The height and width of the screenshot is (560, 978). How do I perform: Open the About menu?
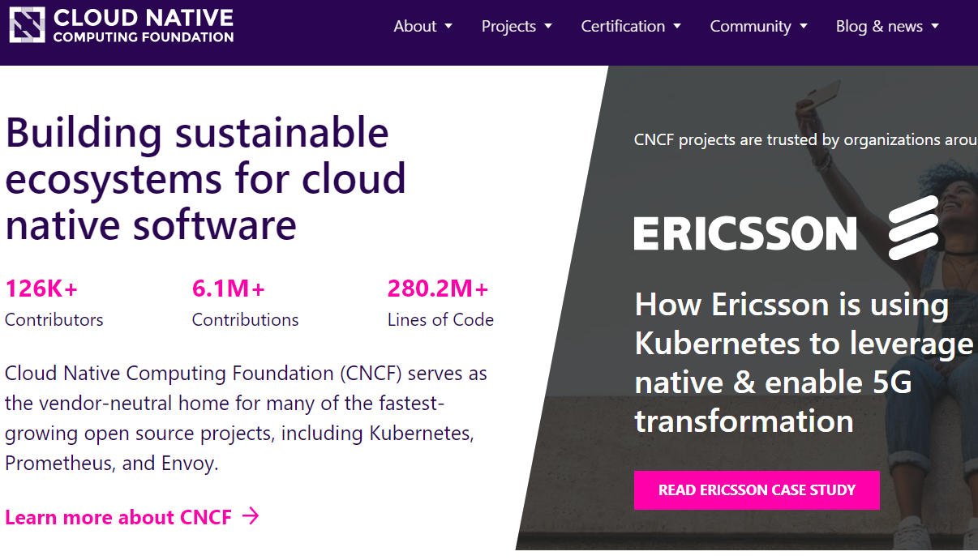click(414, 26)
